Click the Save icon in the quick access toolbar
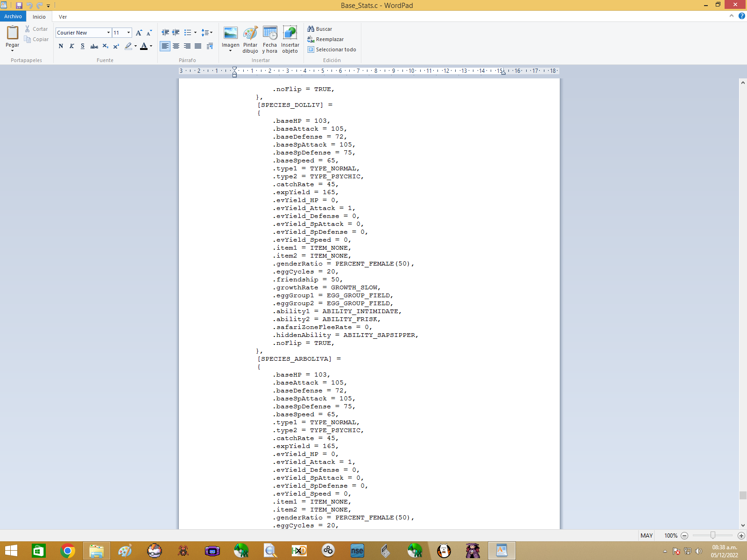Image resolution: width=747 pixels, height=560 pixels. (x=19, y=6)
